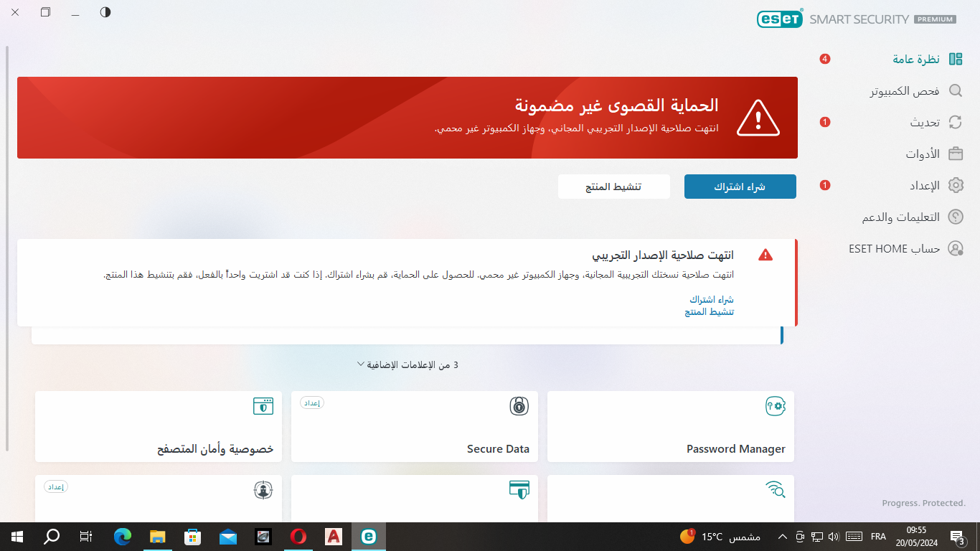Select the الإعداد menu item
The width and height of the screenshot is (980, 551).
point(925,186)
